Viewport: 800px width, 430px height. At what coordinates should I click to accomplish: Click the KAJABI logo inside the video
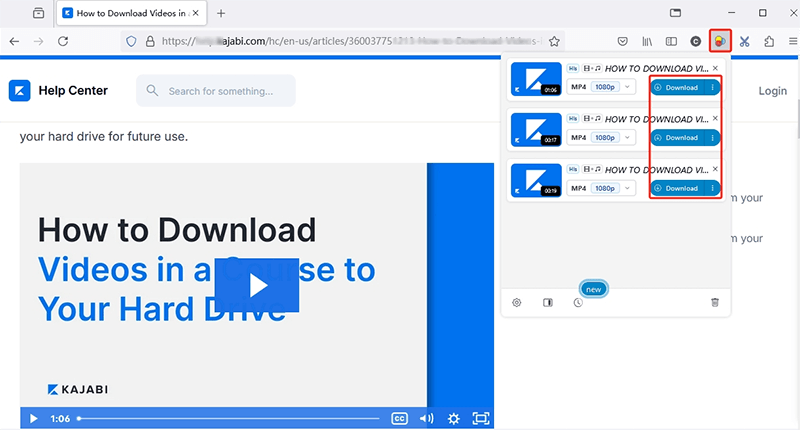[x=78, y=390]
